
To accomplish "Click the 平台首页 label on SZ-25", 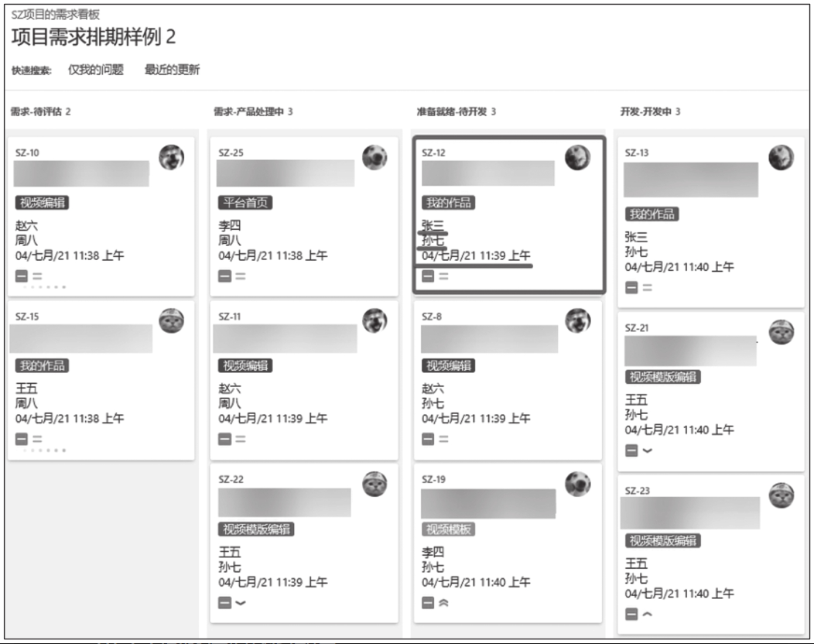I will (245, 203).
